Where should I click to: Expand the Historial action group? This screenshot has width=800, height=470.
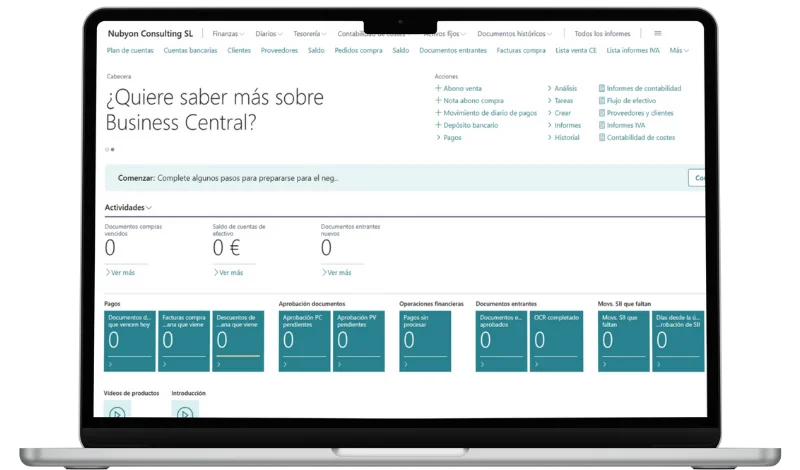click(x=563, y=137)
